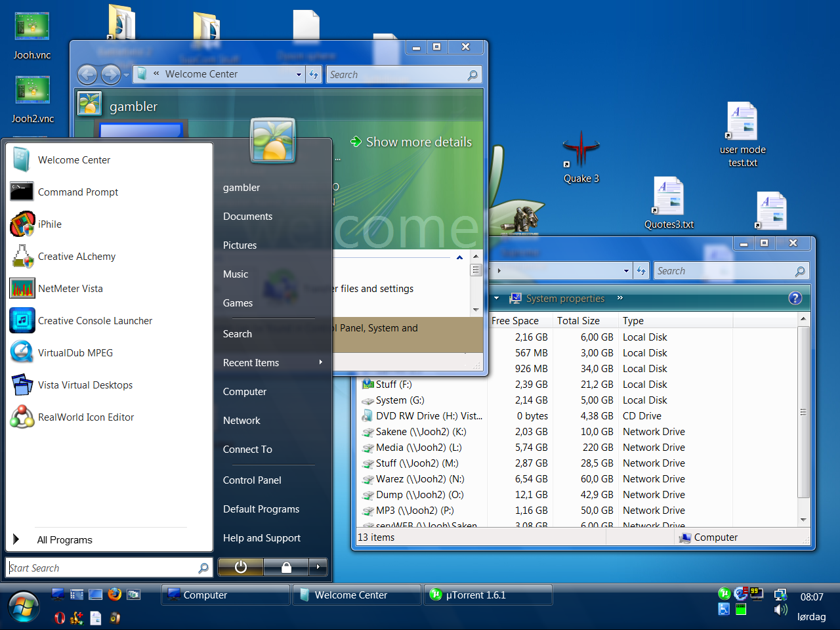This screenshot has width=840, height=630.
Task: Click the refresh button in Computer window
Action: coord(641,271)
